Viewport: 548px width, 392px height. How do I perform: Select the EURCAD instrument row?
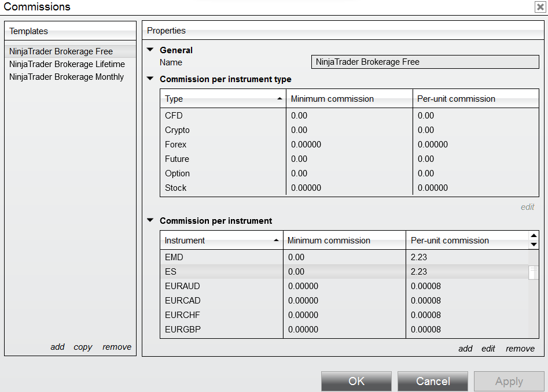point(344,301)
